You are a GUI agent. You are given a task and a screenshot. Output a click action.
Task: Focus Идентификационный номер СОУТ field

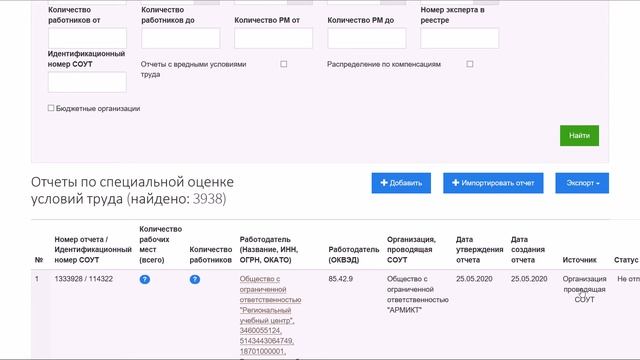tap(87, 82)
